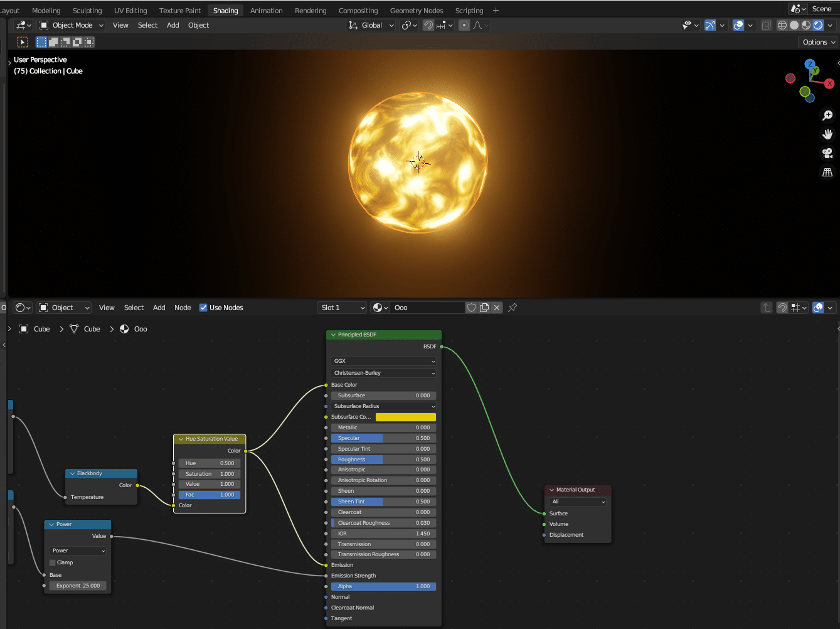Toggle the Use Nodes checkbox
Screen dimensions: 840x629
tap(203, 307)
